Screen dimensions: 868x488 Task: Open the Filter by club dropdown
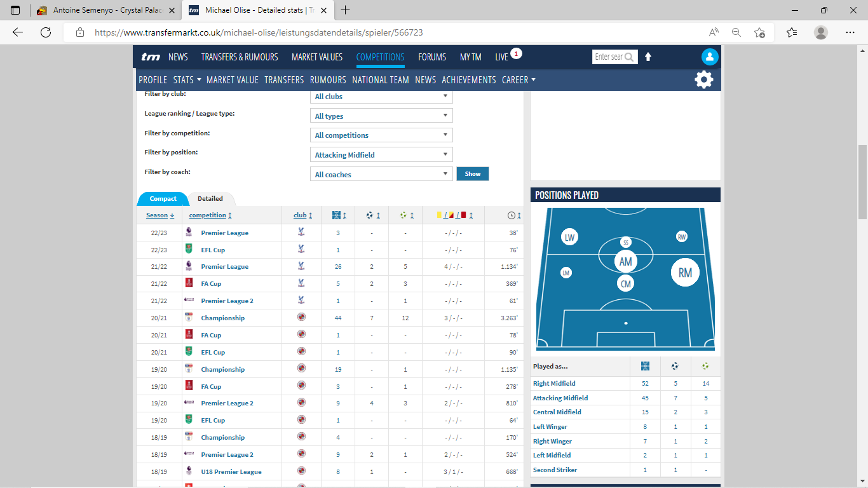[382, 97]
